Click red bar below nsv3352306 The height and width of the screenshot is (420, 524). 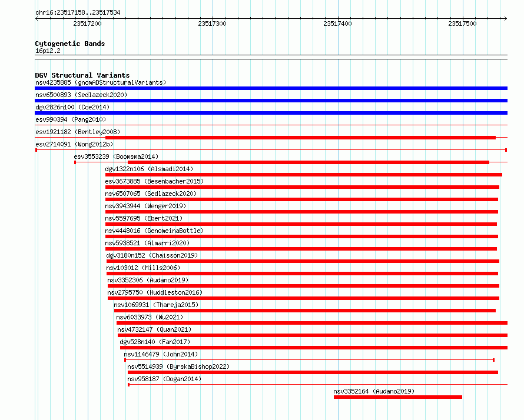click(303, 286)
